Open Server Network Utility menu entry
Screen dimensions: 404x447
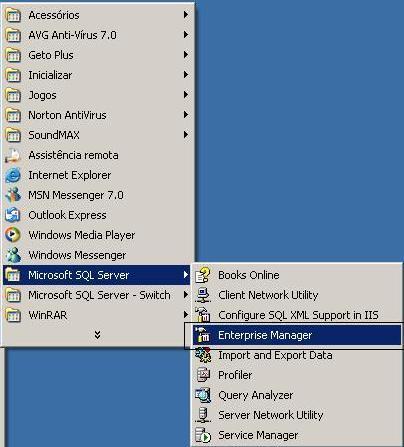[x=298, y=415]
